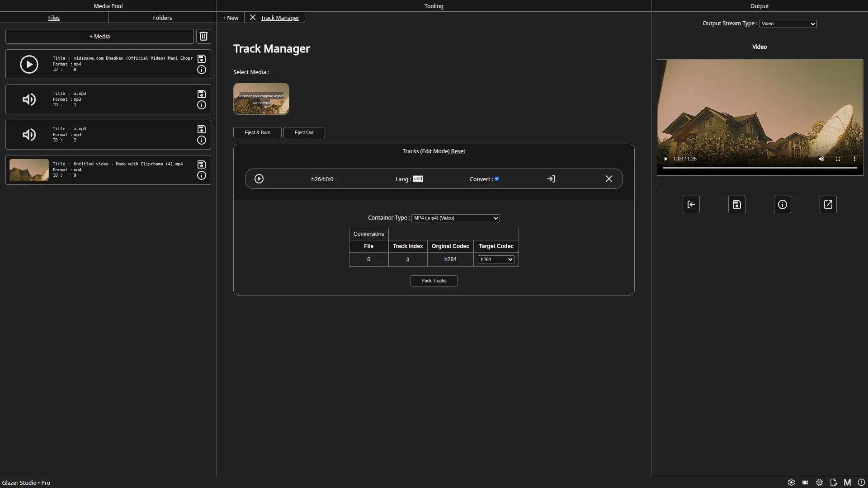
Task: Click the speaker icon of a.mp3 ID 1
Action: pyautogui.click(x=29, y=99)
